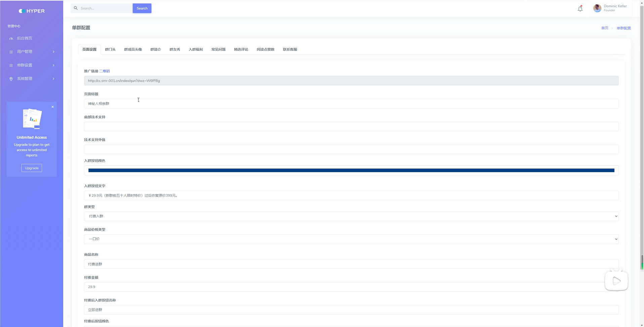644x327 pixels.
Task: Click the 入群按钮颜色 dark blue color bar
Action: [351, 171]
